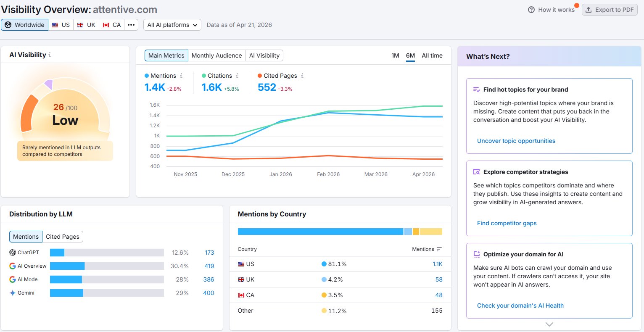The height and width of the screenshot is (332, 644).
Task: Click the Google icon beside AI Mode
Action: point(13,279)
